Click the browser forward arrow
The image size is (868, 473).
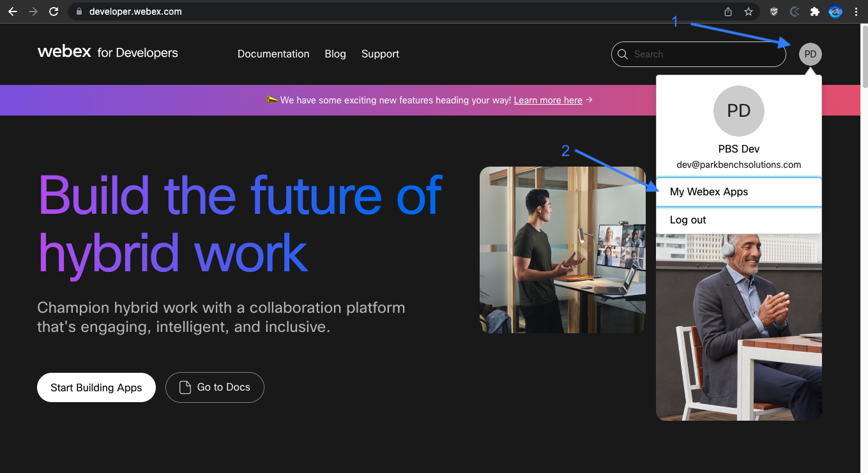(x=33, y=11)
